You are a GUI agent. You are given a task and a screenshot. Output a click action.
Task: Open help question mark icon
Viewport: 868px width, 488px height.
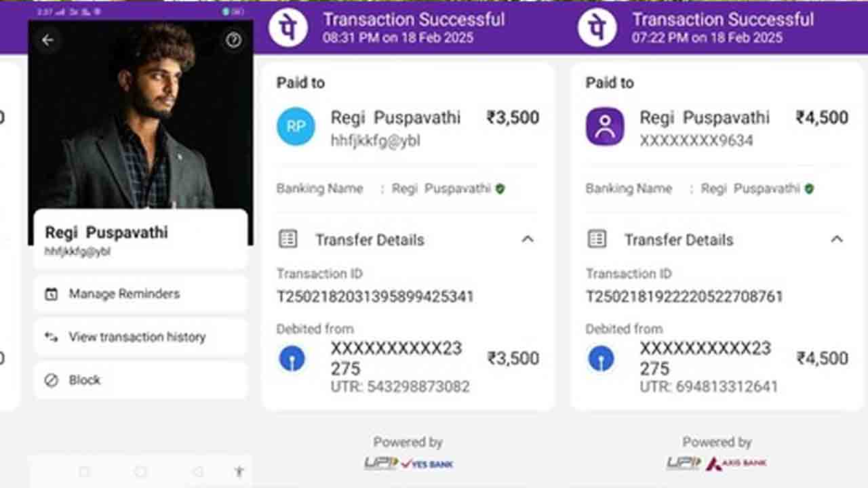233,41
